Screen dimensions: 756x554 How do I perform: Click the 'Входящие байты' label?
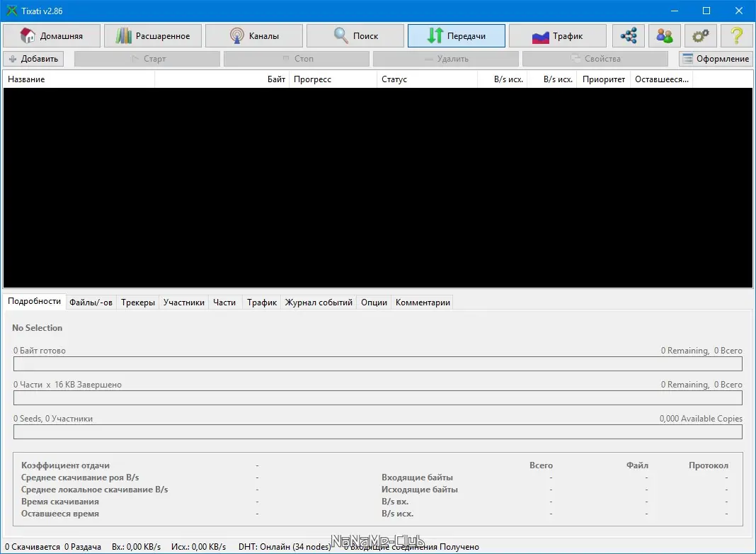[417, 477]
